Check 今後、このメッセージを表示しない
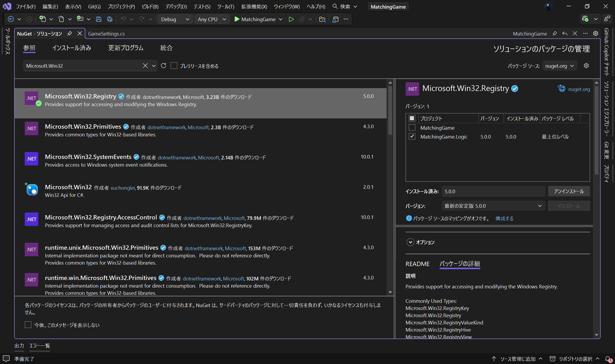The height and width of the screenshot is (364, 615). coord(28,325)
